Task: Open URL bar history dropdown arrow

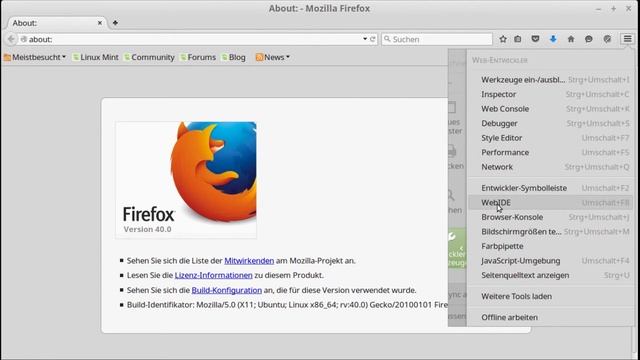Action: [x=365, y=39]
